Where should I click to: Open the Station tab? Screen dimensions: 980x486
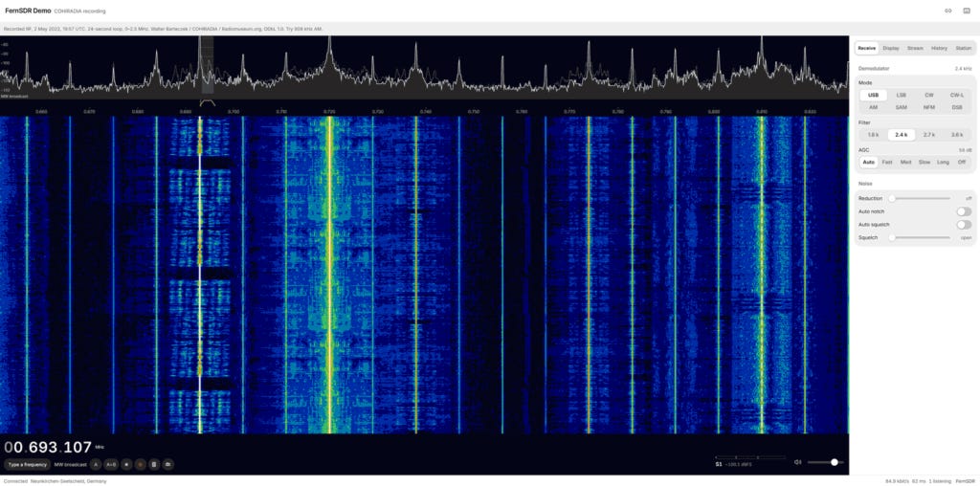pos(963,48)
